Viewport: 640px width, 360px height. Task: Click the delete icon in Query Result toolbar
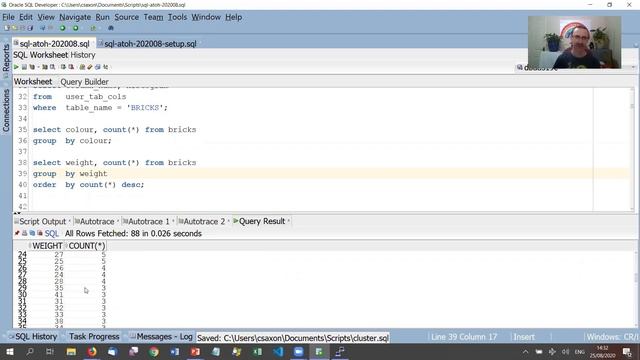tap(40, 233)
